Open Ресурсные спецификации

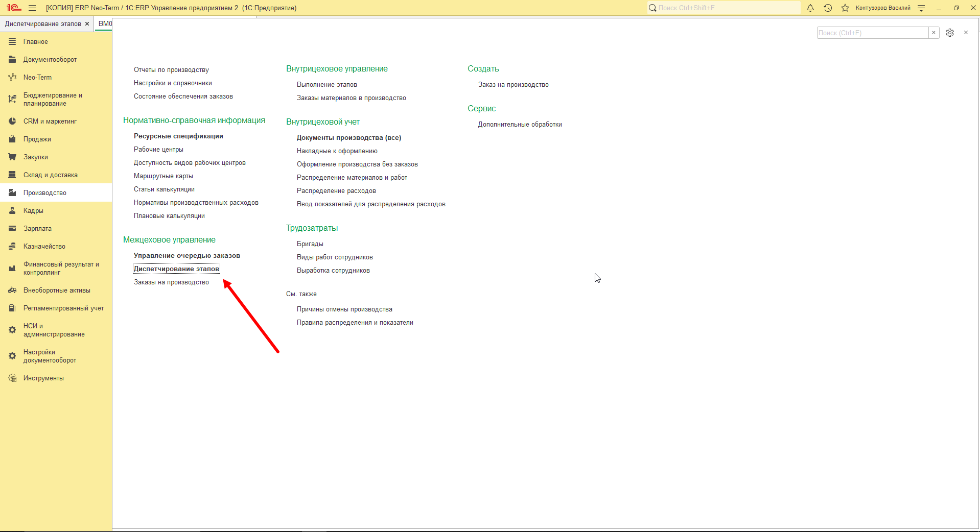coord(178,136)
